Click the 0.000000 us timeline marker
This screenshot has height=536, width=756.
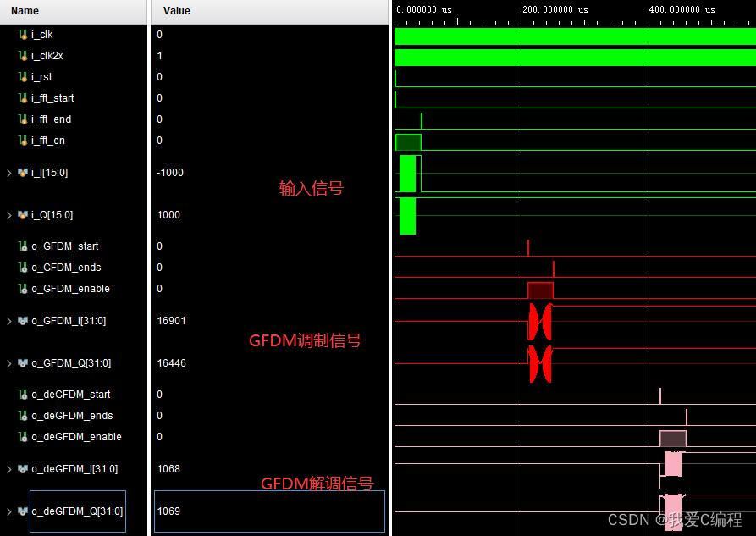tap(424, 9)
